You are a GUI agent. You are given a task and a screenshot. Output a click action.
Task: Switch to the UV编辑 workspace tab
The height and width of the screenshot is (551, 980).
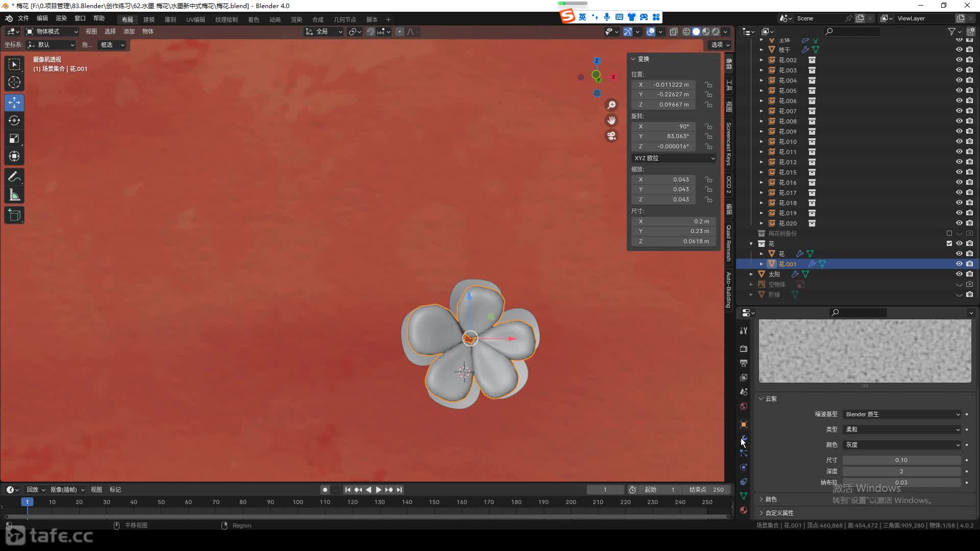[195, 19]
